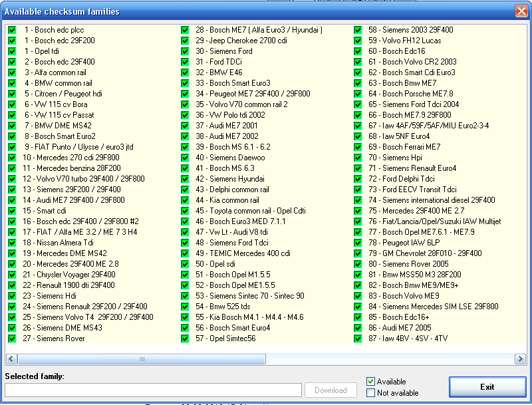Select '59 - Volvo FH12 Lucas' entry
The width and height of the screenshot is (532, 405).
pyautogui.click(x=405, y=41)
